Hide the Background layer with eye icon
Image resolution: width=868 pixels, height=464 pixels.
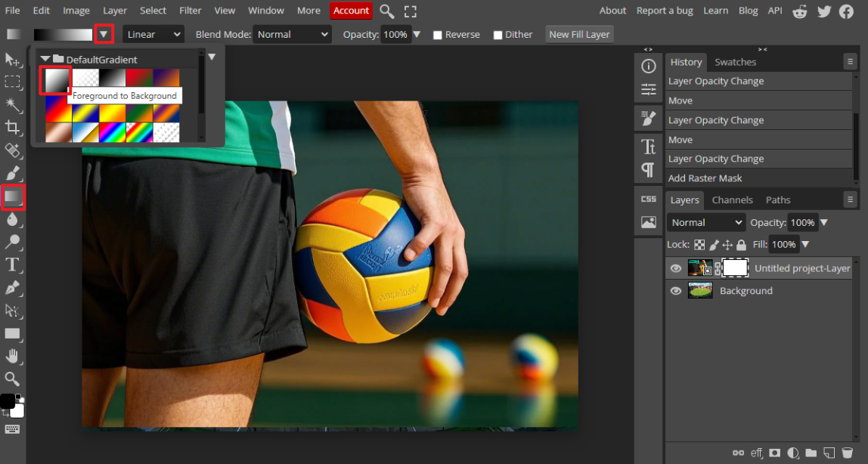pos(676,291)
